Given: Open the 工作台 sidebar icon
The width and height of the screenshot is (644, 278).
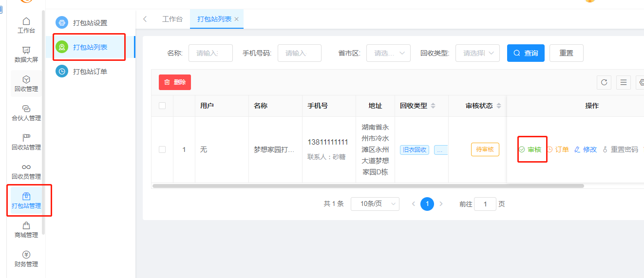Looking at the screenshot, I should 26,21.
